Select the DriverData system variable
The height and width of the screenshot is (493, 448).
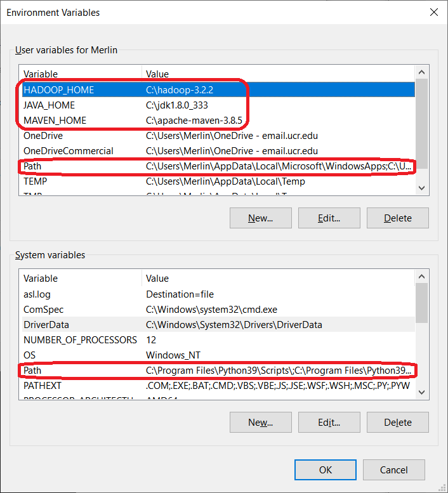[x=218, y=325]
